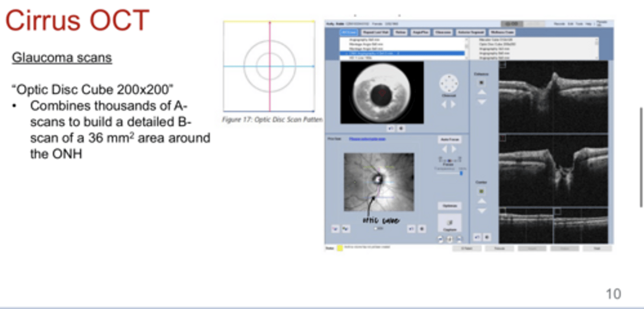This screenshot has height=309, width=644.
Task: Click the Auto Focus button
Action: click(x=449, y=140)
